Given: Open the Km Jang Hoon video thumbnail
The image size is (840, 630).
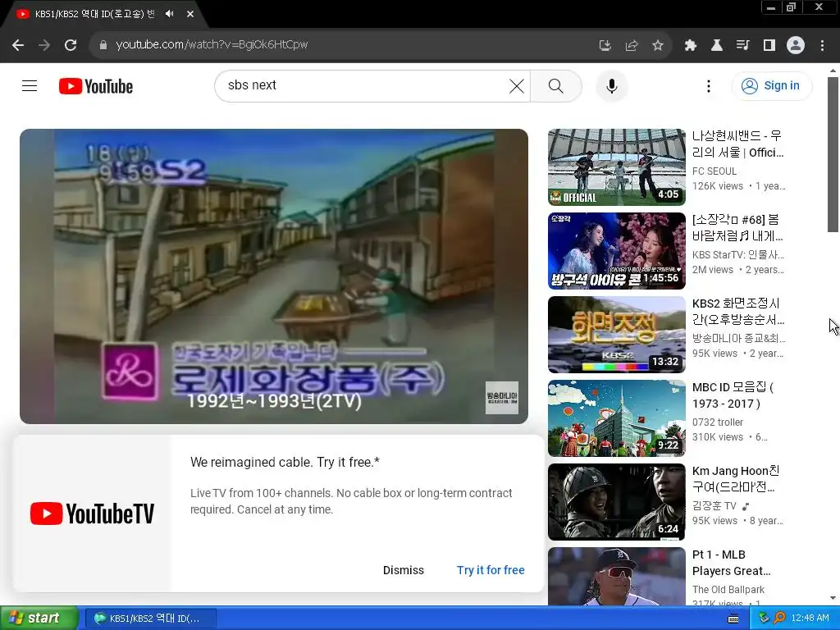Looking at the screenshot, I should (617, 502).
